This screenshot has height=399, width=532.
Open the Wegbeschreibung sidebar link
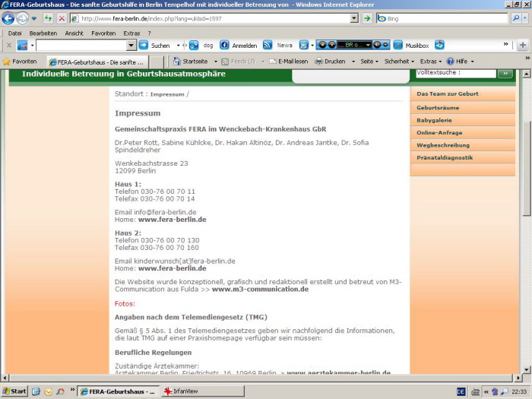click(x=443, y=145)
